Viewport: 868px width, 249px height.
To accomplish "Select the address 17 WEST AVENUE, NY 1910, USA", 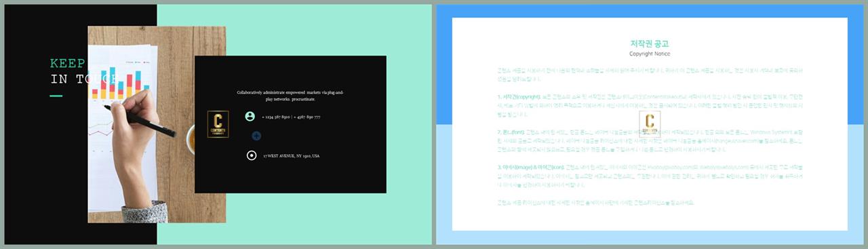I will 292,156.
